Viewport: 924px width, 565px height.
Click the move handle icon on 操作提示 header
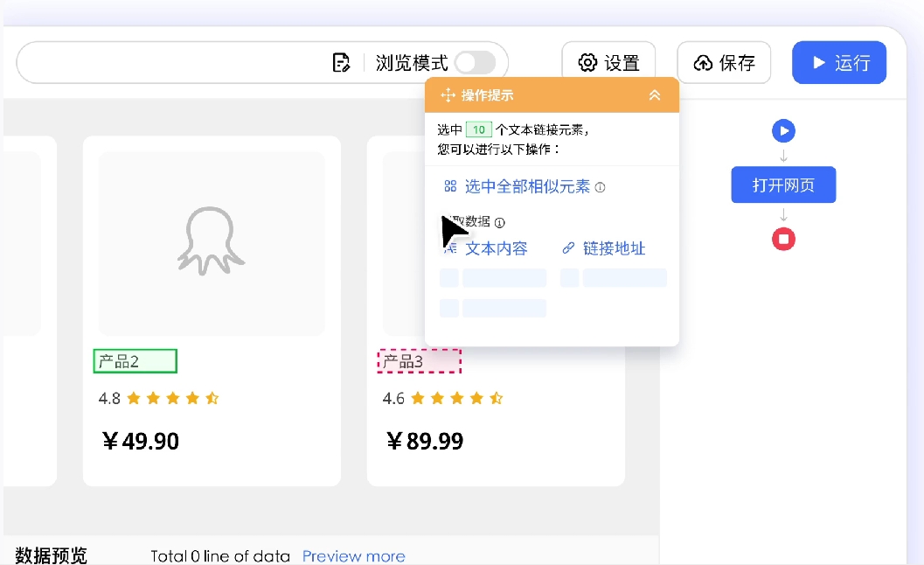coord(448,95)
